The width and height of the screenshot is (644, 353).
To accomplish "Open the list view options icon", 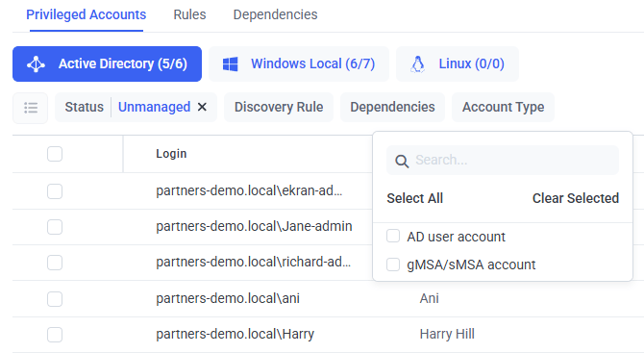I will pos(31,108).
